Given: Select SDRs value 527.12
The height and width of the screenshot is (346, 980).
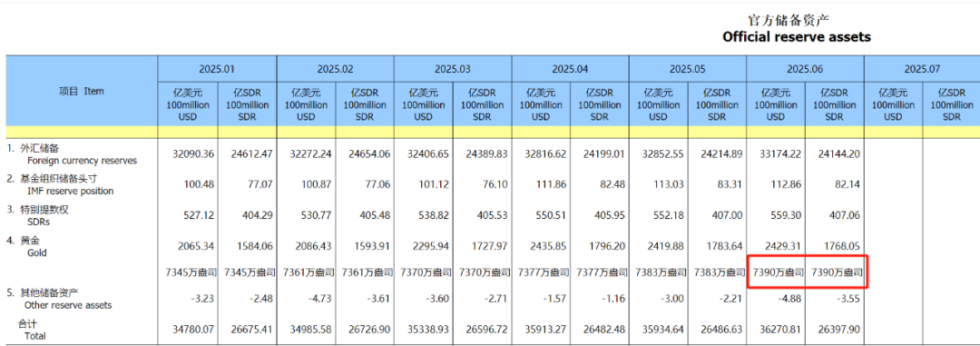Looking at the screenshot, I should point(200,214).
